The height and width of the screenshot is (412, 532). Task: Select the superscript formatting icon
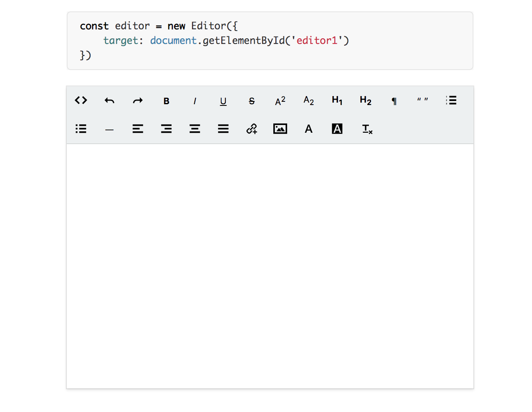[x=280, y=101]
